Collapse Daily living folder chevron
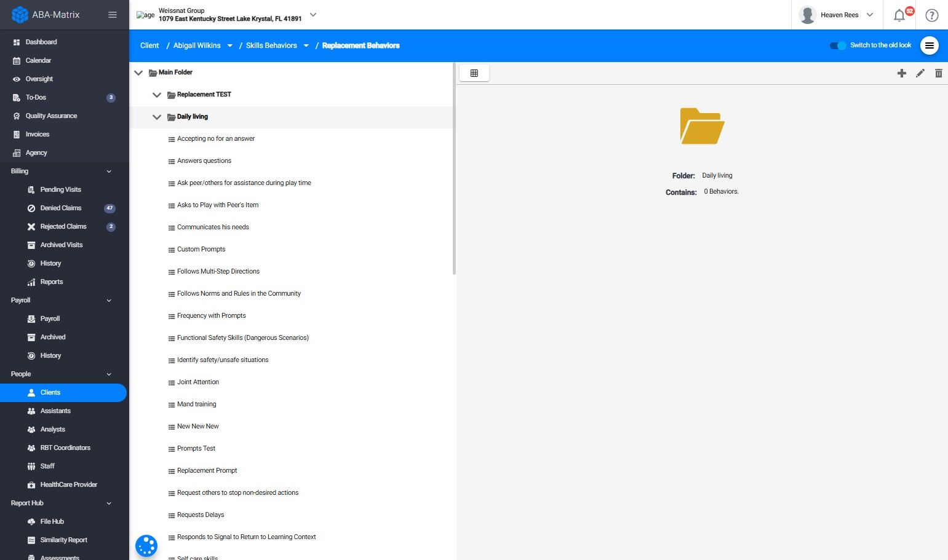The height and width of the screenshot is (560, 948). point(157,117)
